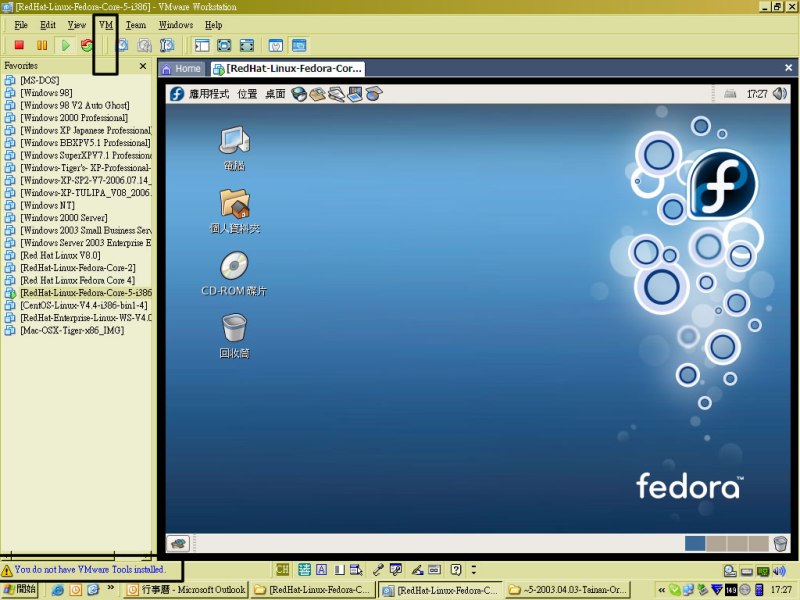Launch Internet Explorer from quick launch
Image resolution: width=800 pixels, height=600 pixels.
(58, 590)
